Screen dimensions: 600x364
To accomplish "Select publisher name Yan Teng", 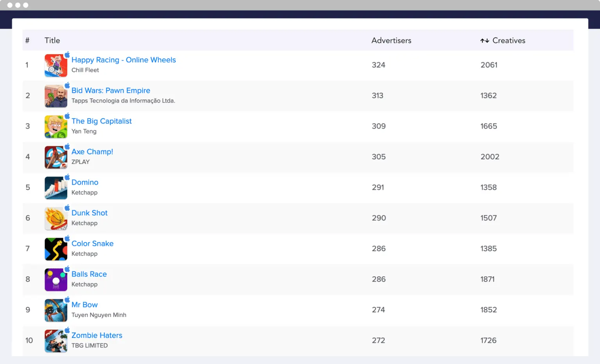I will click(x=84, y=131).
